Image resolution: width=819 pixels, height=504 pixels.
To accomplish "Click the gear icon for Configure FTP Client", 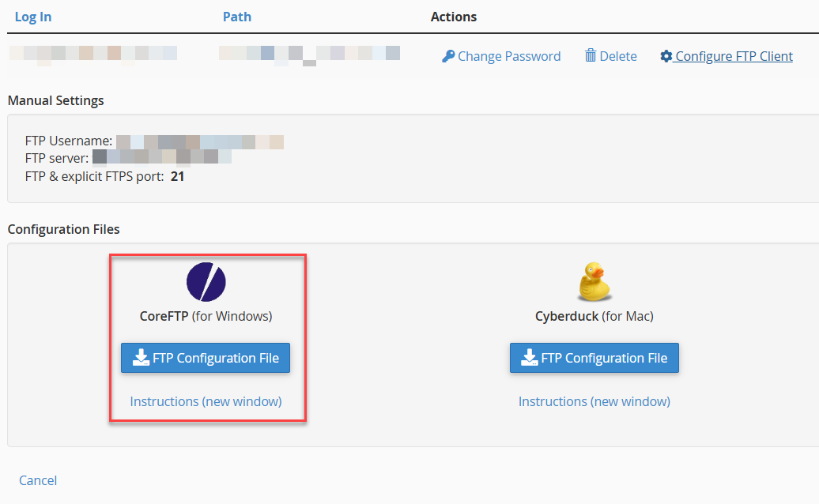I will coord(666,56).
